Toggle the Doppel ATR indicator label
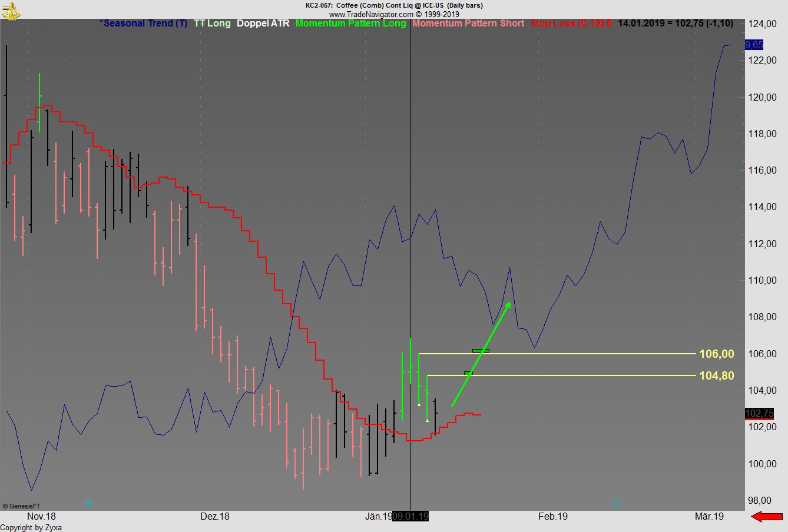 [x=263, y=24]
